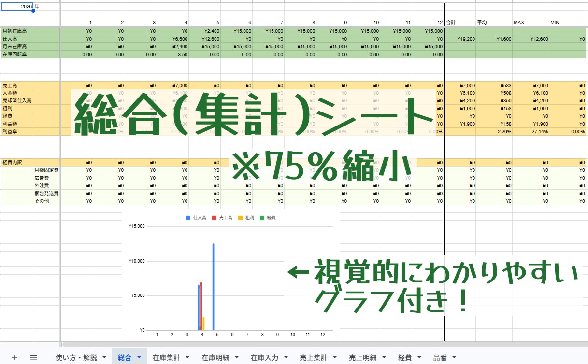Select the 月末在庫高 row label

click(x=14, y=47)
